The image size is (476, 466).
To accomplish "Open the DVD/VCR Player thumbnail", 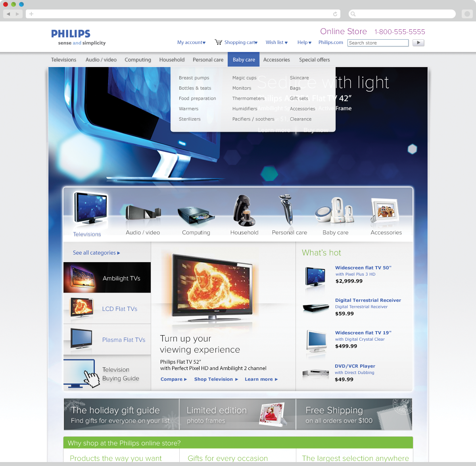I will [x=316, y=373].
